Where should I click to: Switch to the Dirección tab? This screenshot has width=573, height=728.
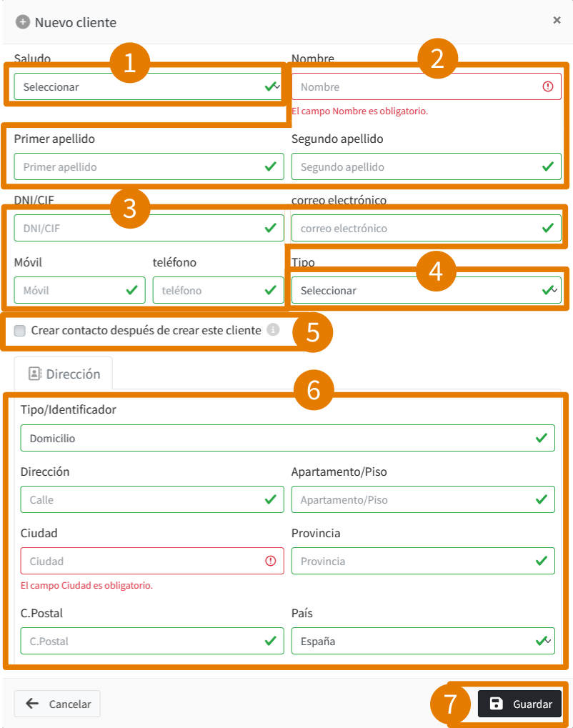pos(64,374)
